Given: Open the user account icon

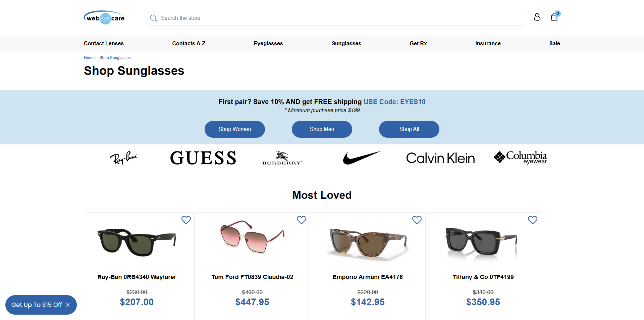Looking at the screenshot, I should point(537,17).
